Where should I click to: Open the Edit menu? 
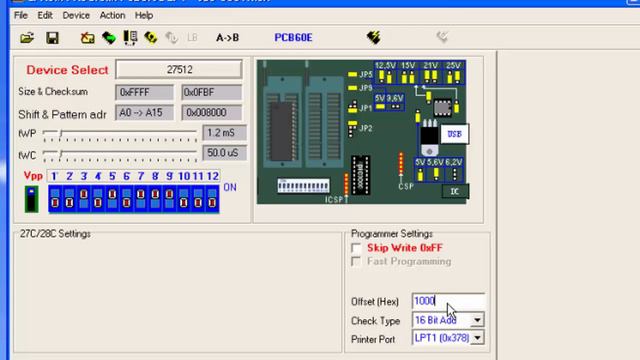45,16
